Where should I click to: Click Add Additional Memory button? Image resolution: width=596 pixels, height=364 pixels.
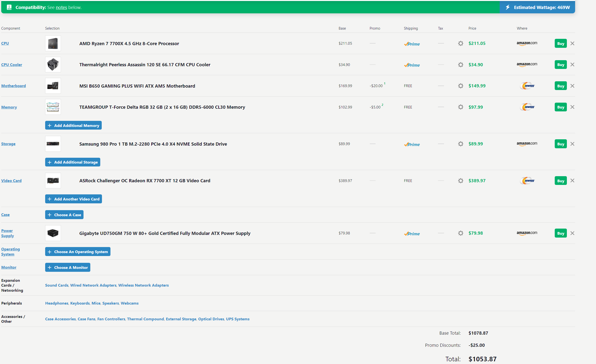click(73, 125)
